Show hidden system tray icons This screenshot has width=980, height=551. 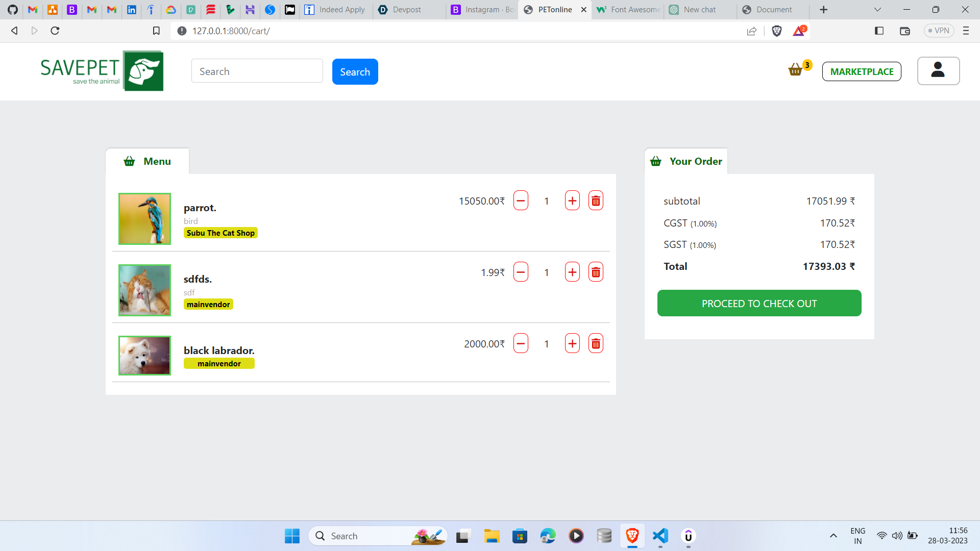833,536
